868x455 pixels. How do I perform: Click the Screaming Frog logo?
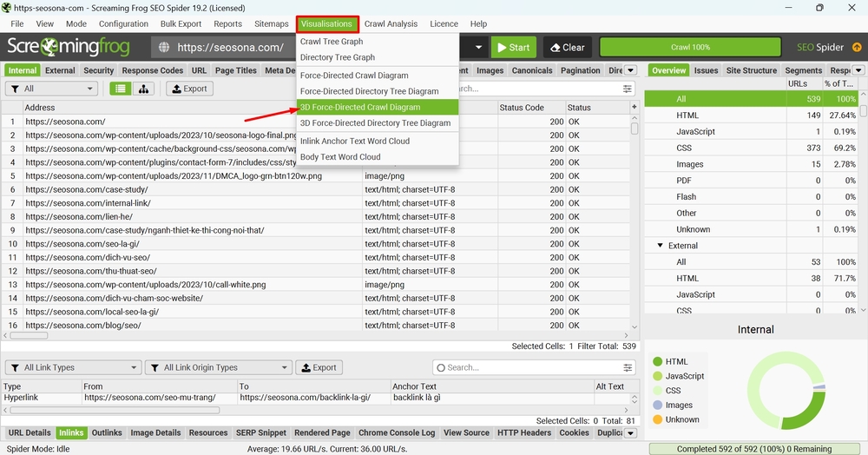click(x=68, y=47)
